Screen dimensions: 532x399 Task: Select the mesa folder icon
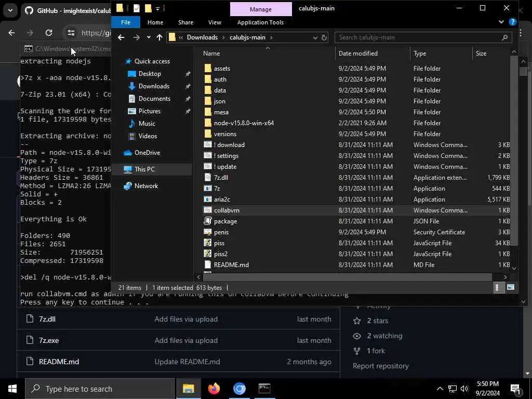208,112
